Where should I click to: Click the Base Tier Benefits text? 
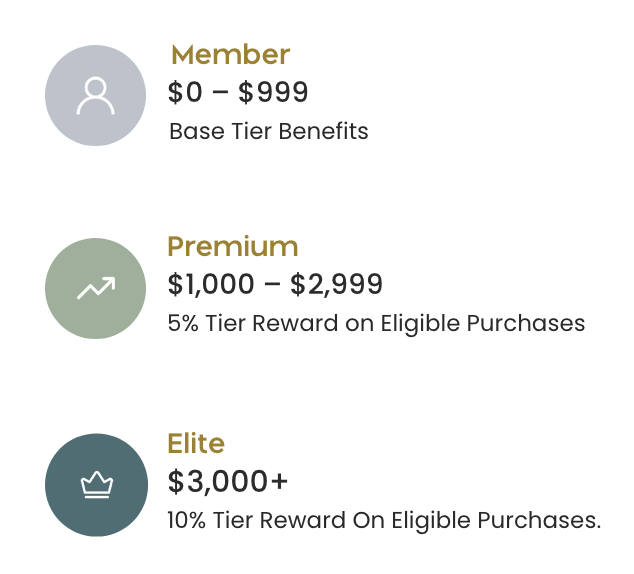(268, 131)
